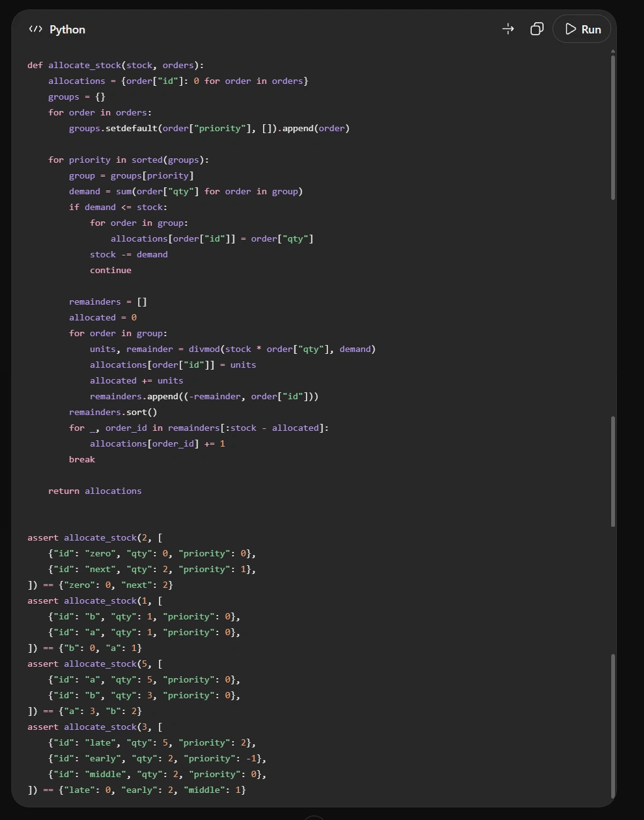Click the dict line with id "zero"
Screen dimensions: 644x820
point(152,553)
